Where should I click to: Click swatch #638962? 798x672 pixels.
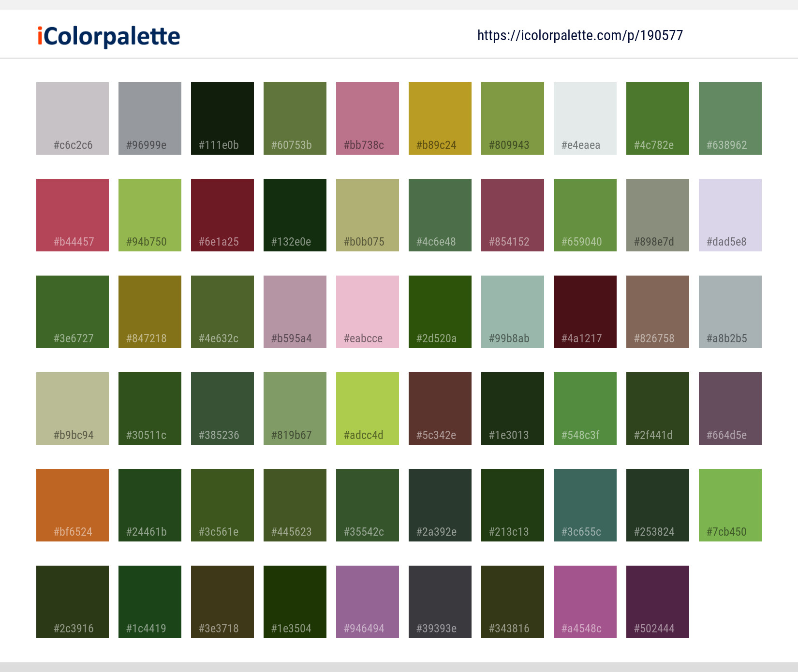(730, 118)
